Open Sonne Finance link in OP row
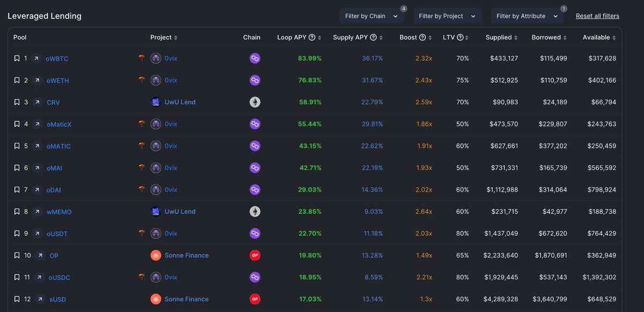 [187, 256]
